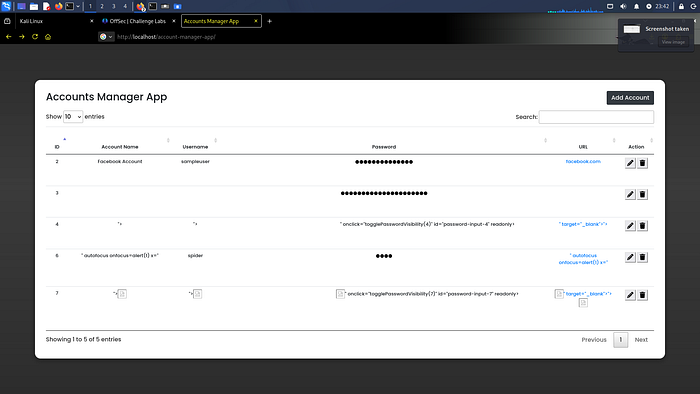Close the Accounts Manager App tab
This screenshot has width=700, height=394.
[256, 21]
